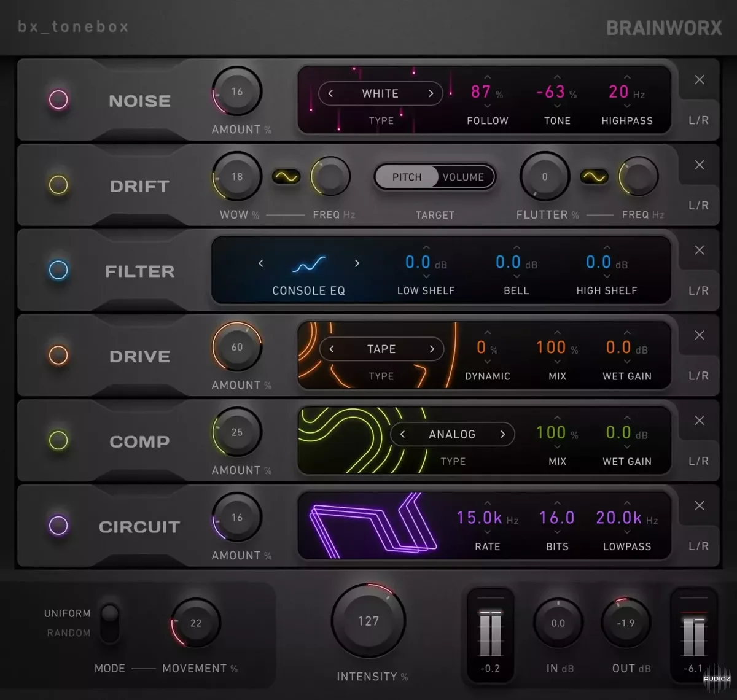The height and width of the screenshot is (700, 737).
Task: Remove the DRIFT module with its X
Action: click(x=699, y=165)
